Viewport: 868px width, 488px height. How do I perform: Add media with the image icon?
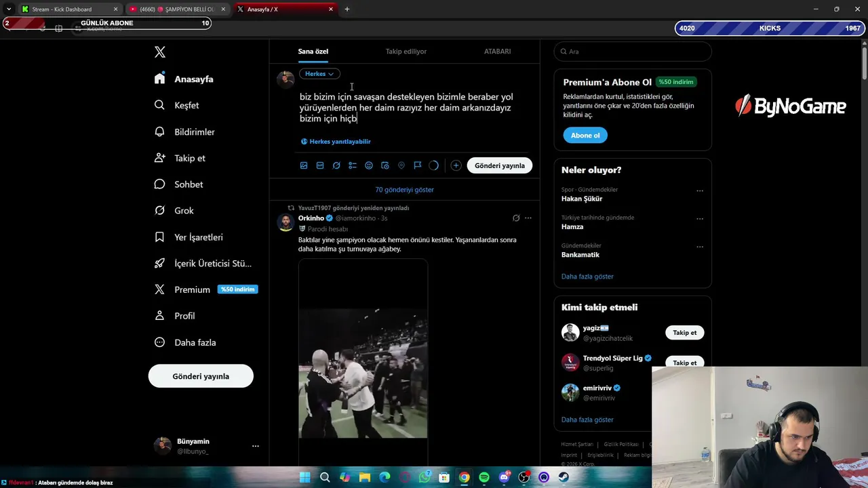coord(304,165)
